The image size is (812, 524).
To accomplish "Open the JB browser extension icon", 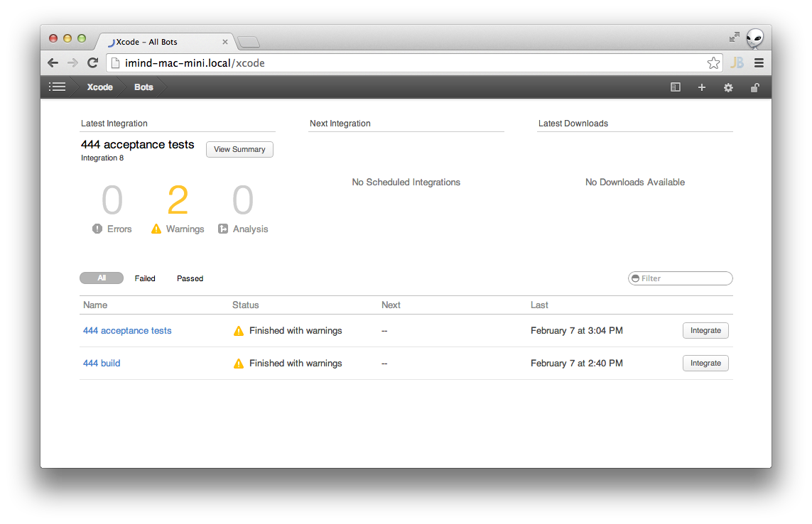I will (737, 62).
